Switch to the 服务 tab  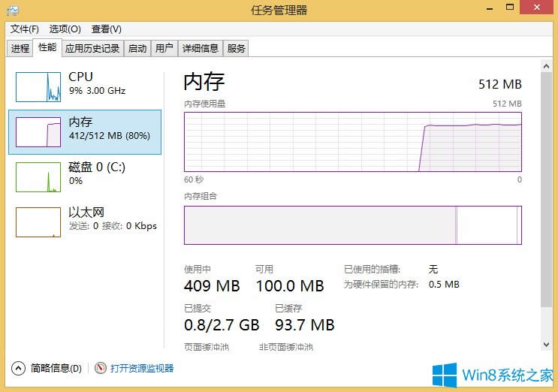click(236, 49)
